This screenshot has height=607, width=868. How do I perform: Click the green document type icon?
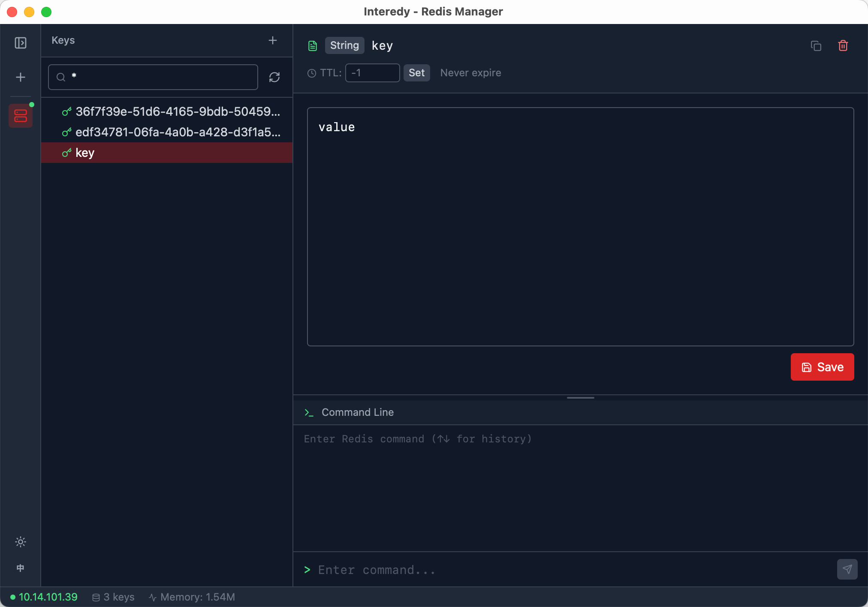312,45
